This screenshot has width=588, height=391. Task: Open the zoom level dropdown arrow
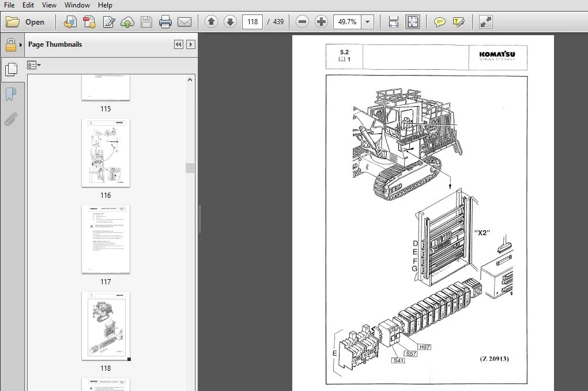(368, 22)
